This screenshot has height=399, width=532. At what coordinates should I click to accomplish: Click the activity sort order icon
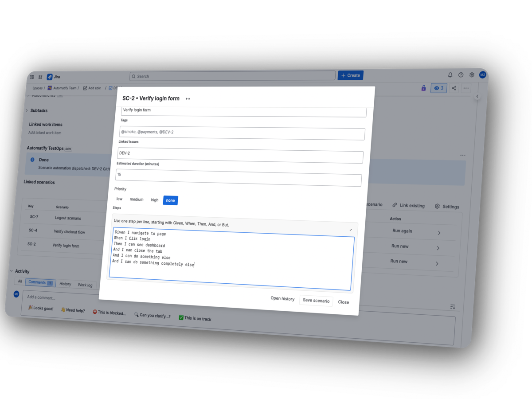[453, 307]
